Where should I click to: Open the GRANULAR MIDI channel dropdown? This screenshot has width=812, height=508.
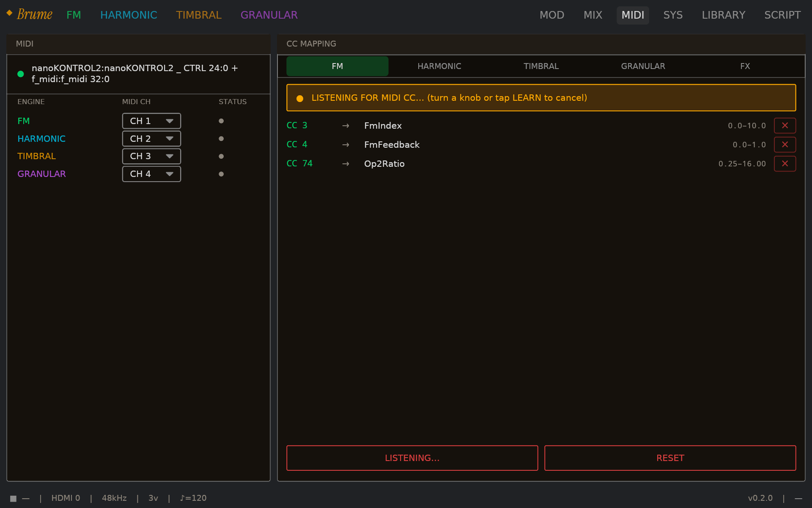pos(151,174)
